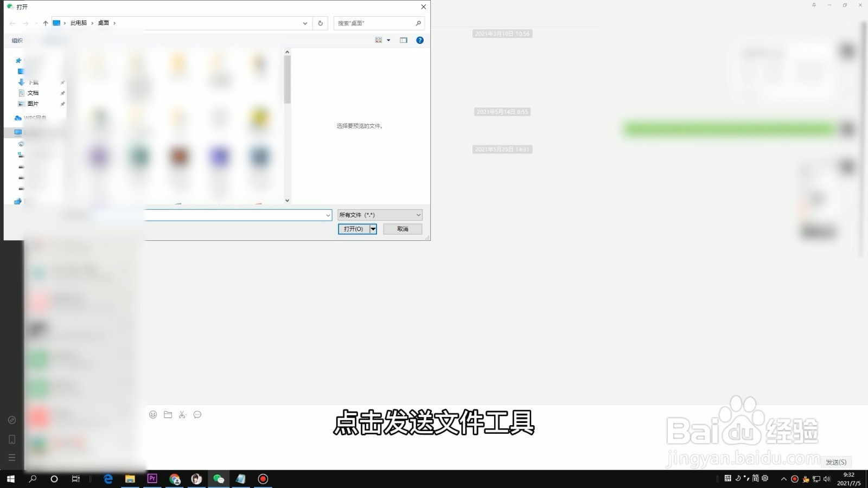Expand the file name combo box dropdown

tap(328, 215)
